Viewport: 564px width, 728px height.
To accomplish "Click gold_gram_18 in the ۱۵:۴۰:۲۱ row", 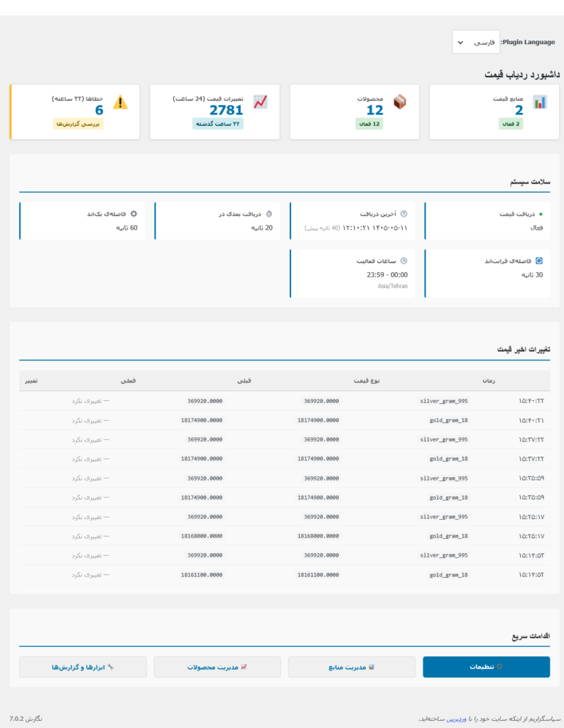I will [x=448, y=420].
